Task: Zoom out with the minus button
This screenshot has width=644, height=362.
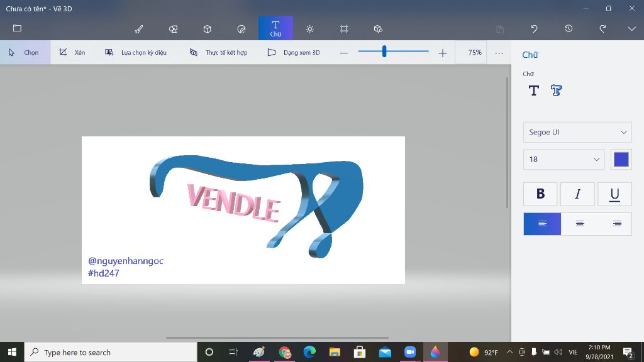Action: [344, 53]
